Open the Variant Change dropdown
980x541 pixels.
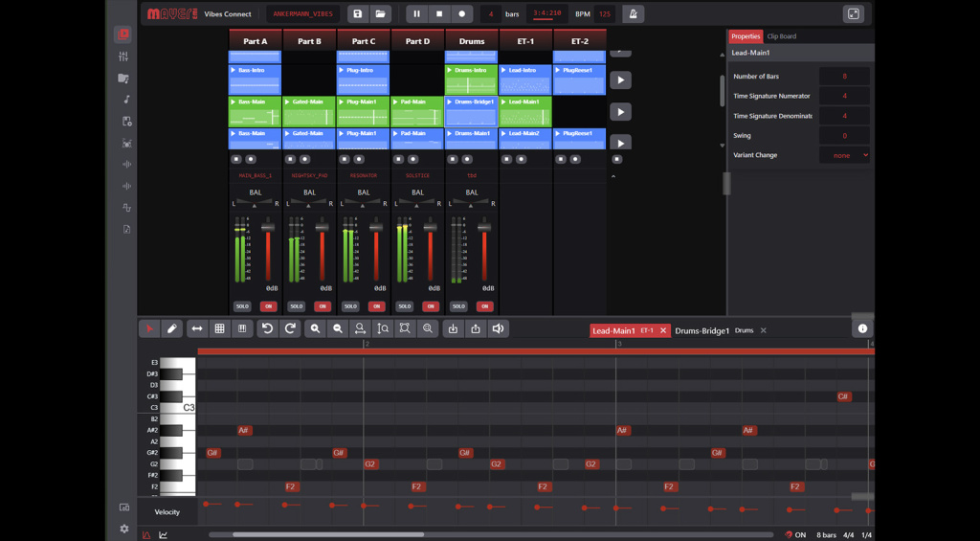[x=844, y=155]
